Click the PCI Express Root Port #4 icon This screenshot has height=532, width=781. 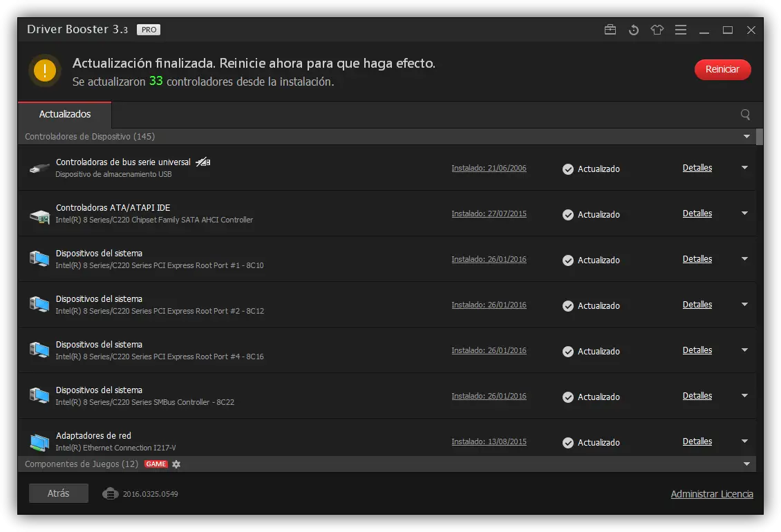[x=39, y=351]
